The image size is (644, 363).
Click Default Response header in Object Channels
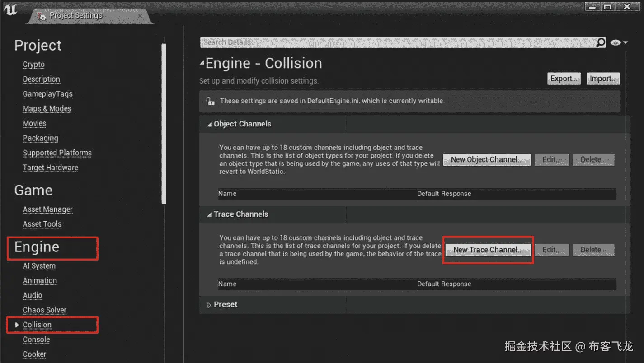click(x=444, y=194)
